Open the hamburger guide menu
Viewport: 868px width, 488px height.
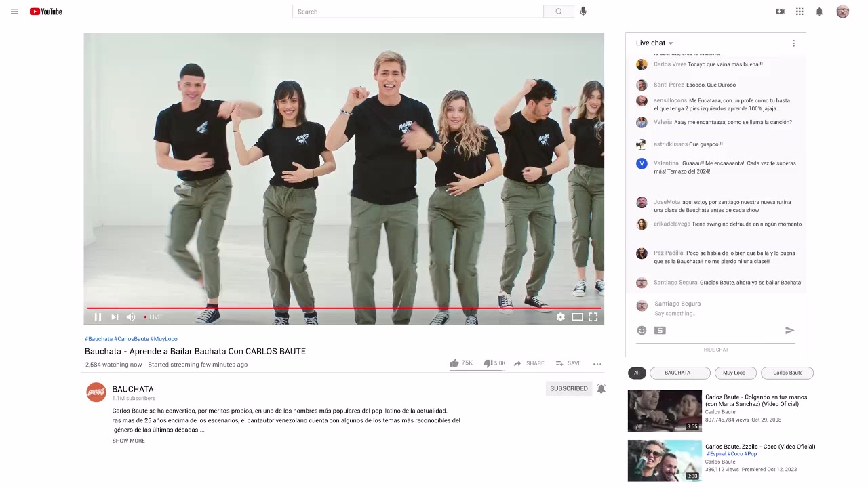14,12
